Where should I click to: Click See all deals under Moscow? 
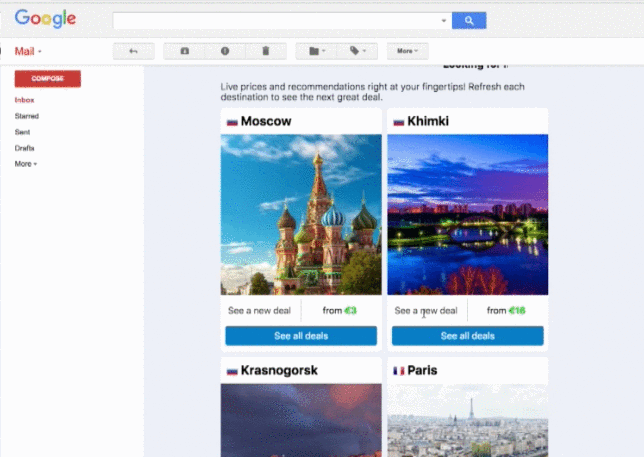tap(301, 336)
